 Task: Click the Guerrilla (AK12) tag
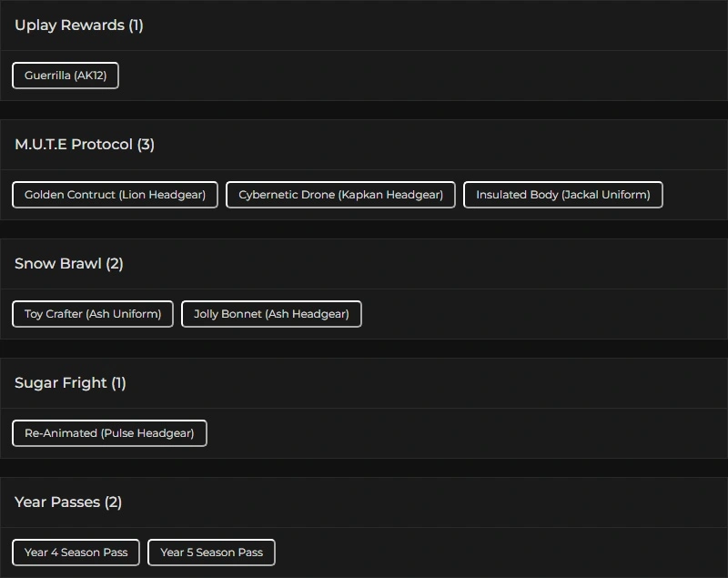[66, 76]
